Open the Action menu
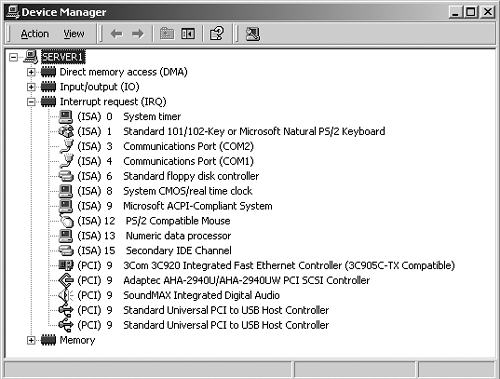Screen dimensions: 500x379 (35, 34)
